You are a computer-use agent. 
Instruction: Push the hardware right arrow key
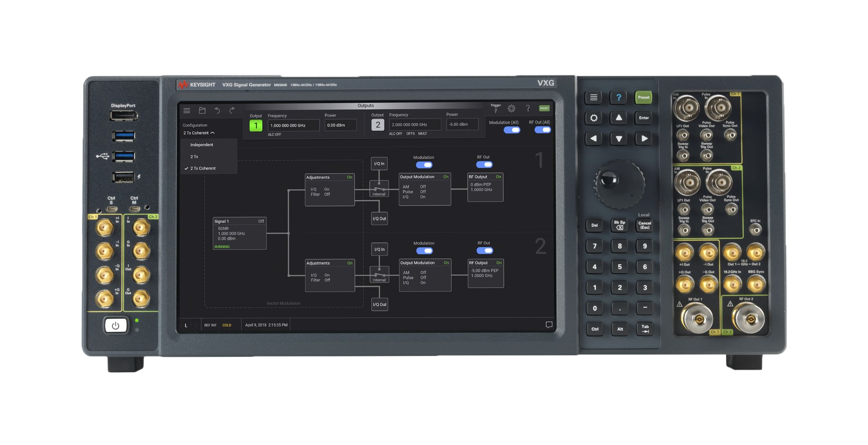click(x=644, y=139)
